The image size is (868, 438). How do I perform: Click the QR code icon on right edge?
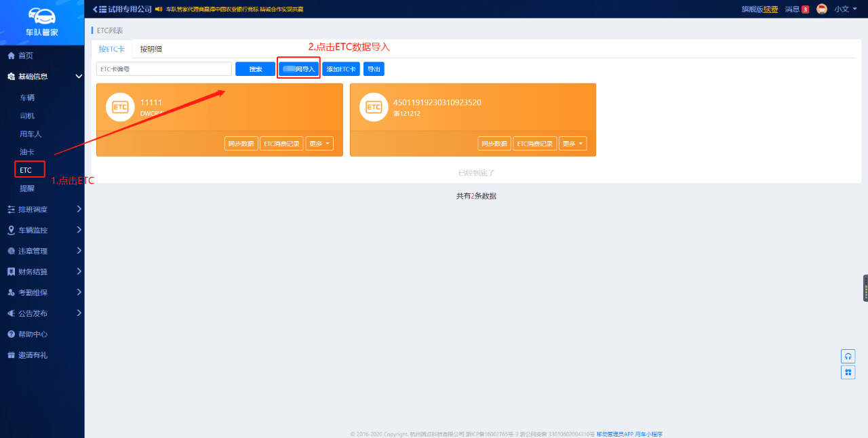(x=848, y=372)
